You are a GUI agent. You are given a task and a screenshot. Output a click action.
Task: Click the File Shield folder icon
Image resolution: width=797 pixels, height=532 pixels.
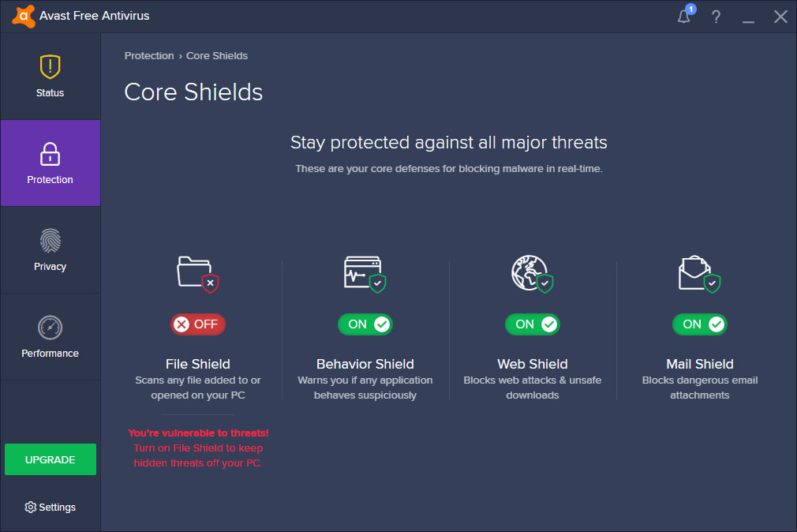point(197,274)
